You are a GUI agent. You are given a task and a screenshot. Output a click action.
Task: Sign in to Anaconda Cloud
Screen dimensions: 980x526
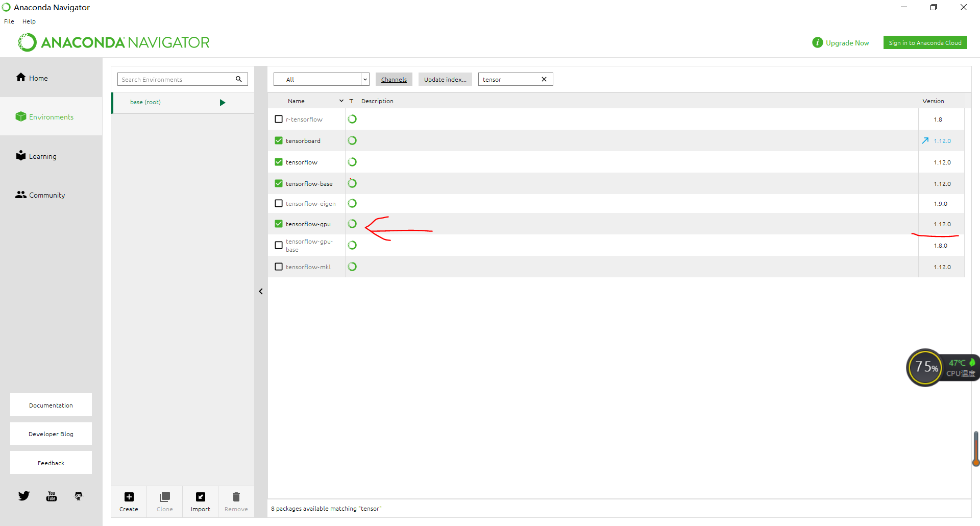click(925, 43)
